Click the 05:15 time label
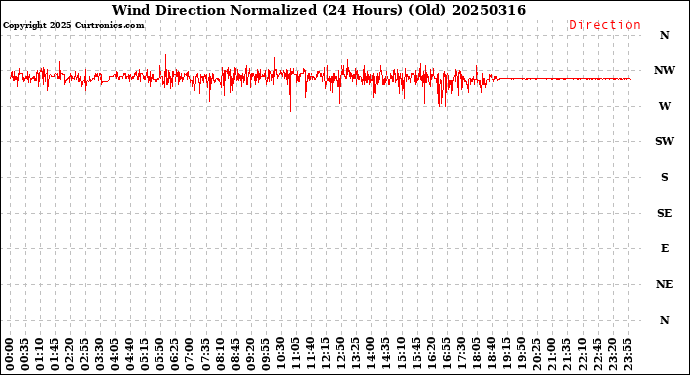The height and width of the screenshot is (375, 690). [145, 354]
